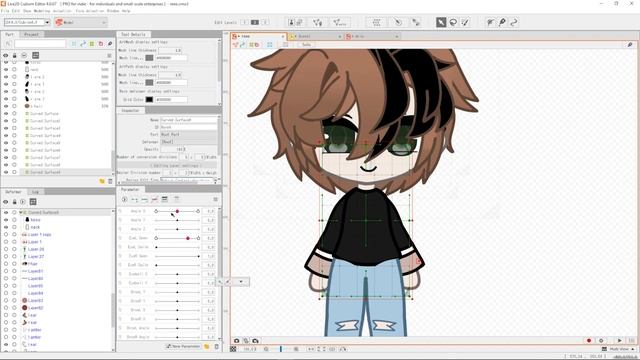Select the brush selection tool
Screen dimensions: 640x360
[465, 22]
